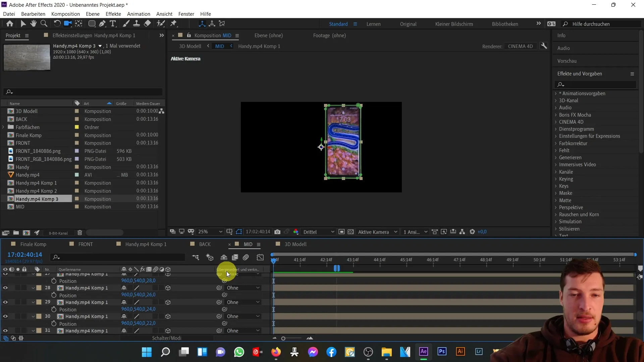Click the Home icon in toolbar
The width and height of the screenshot is (644, 362).
tap(10, 23)
